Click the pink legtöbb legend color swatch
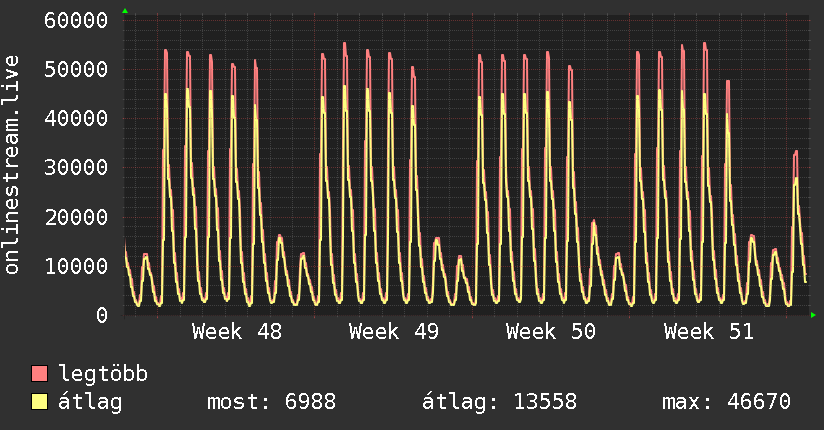 (39, 373)
